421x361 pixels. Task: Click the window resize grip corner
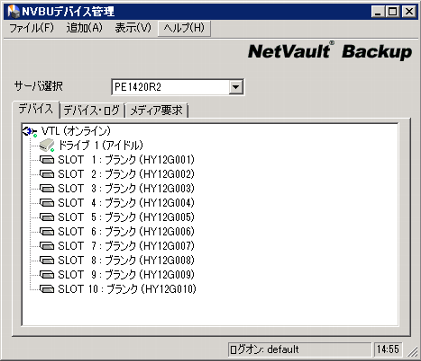[x=413, y=352]
